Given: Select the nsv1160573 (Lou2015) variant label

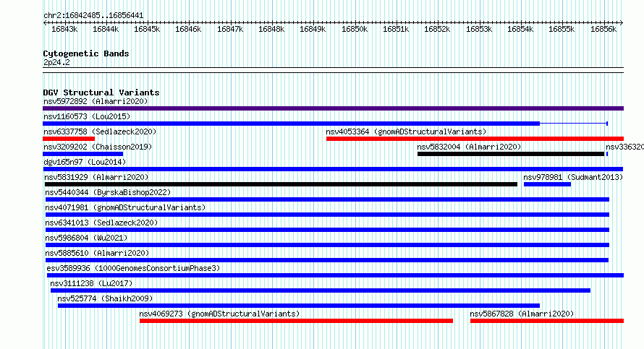Looking at the screenshot, I should coord(87,116).
